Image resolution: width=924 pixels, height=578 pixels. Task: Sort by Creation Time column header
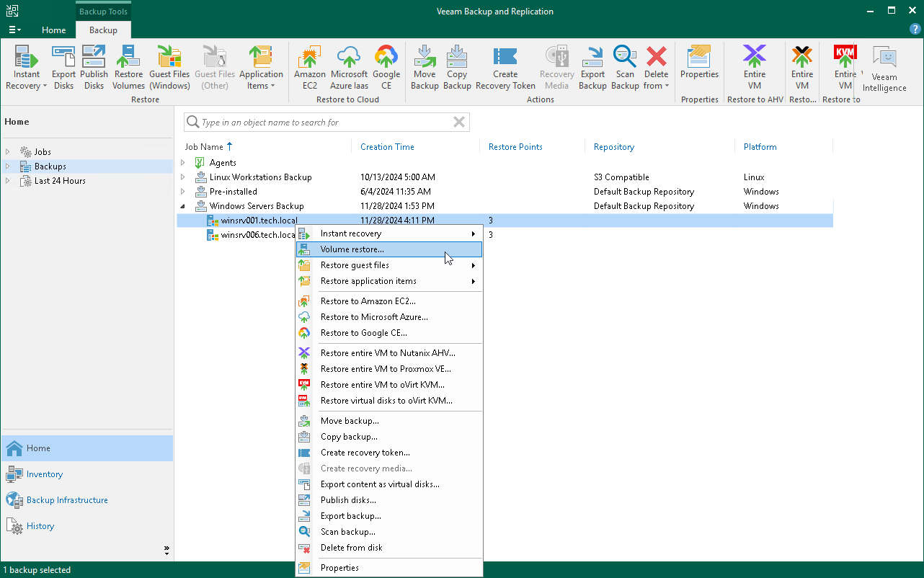(x=387, y=147)
